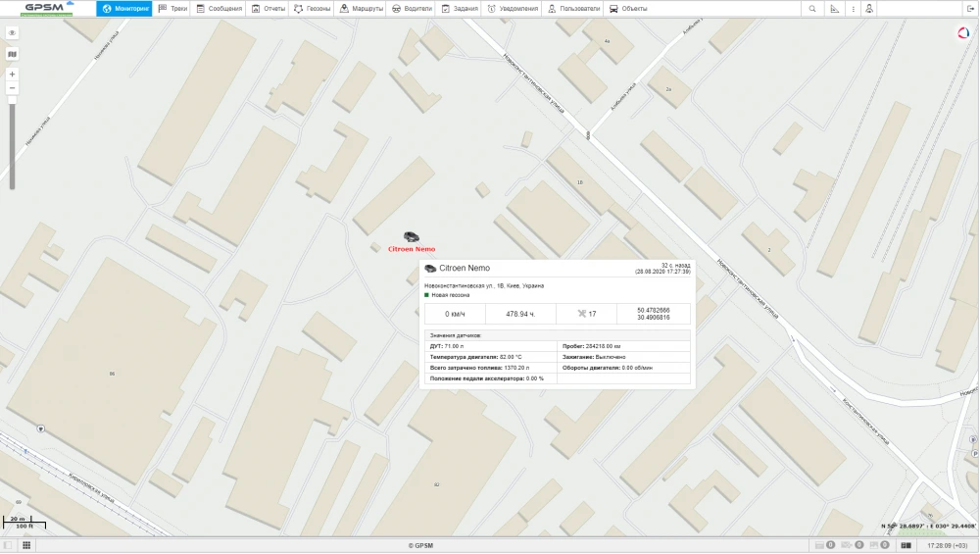Viewport: 980px width, 554px height.
Task: Click the Маршруты routes menu item
Action: (x=360, y=8)
